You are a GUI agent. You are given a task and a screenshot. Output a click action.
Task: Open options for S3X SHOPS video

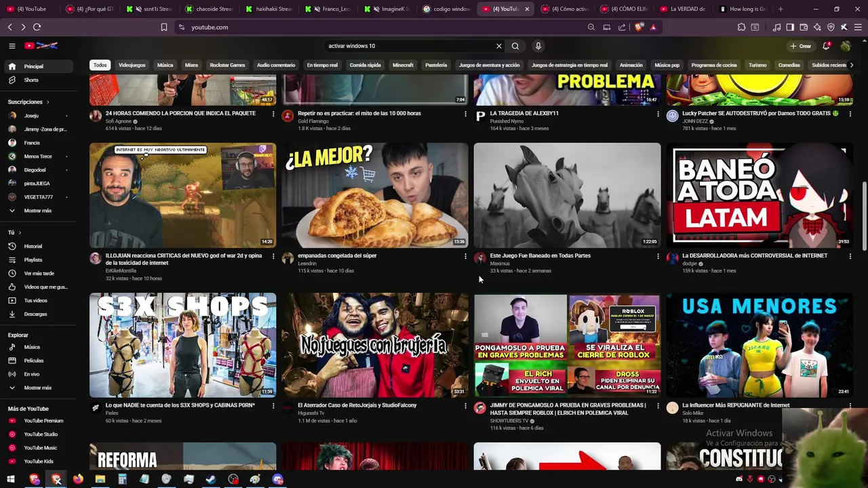pyautogui.click(x=273, y=406)
